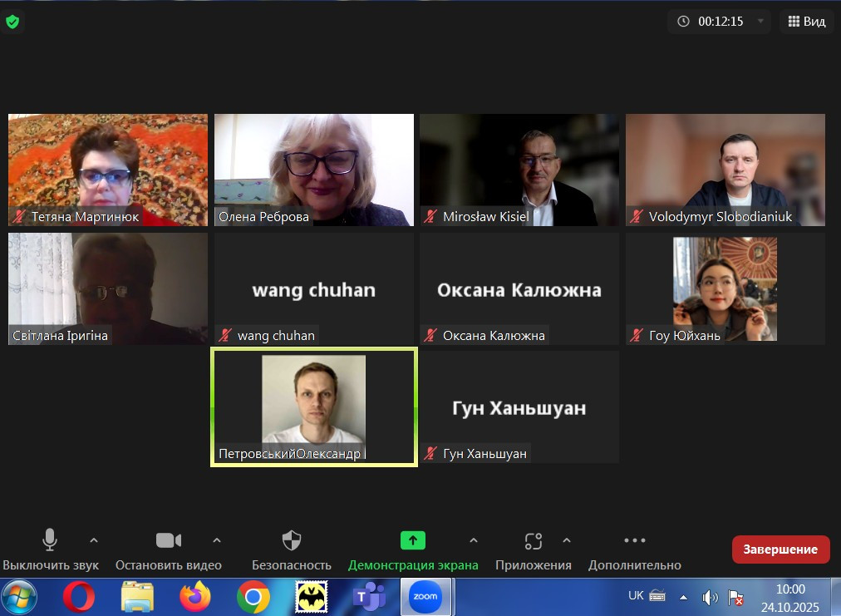Start screen sharing with Демонстрация экрана

pyautogui.click(x=413, y=550)
